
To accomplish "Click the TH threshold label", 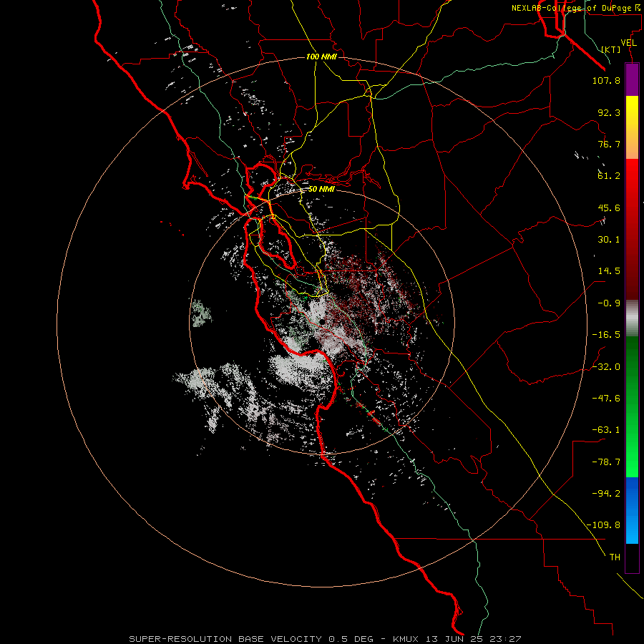I will click(615, 557).
